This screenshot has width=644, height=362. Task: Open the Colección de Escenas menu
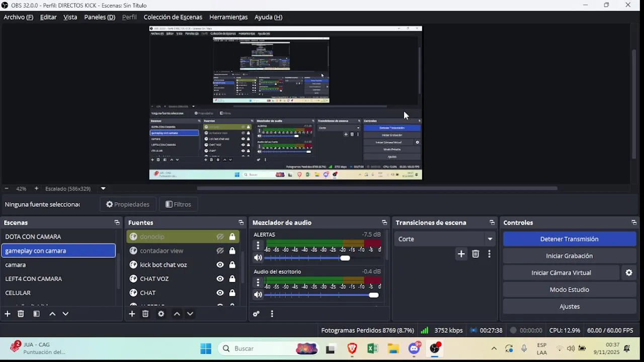click(x=173, y=17)
